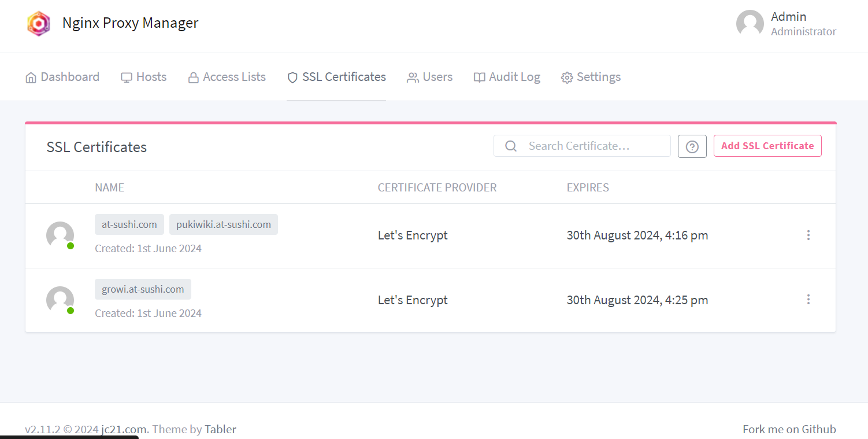The image size is (868, 439).
Task: Click owner avatar in growi.at-sushi.com certificate row
Action: [x=60, y=300]
